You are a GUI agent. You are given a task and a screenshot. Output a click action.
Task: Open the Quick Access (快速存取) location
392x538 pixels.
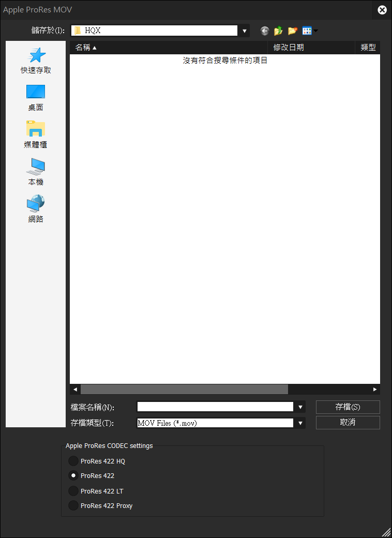pyautogui.click(x=36, y=61)
